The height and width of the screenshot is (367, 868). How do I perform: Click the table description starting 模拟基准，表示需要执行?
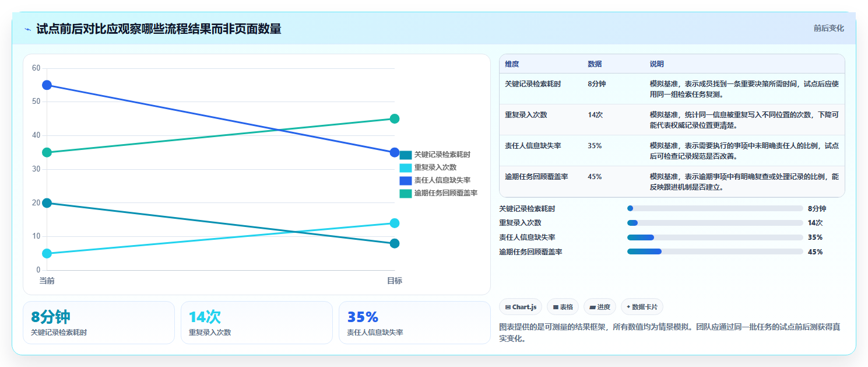(744, 151)
